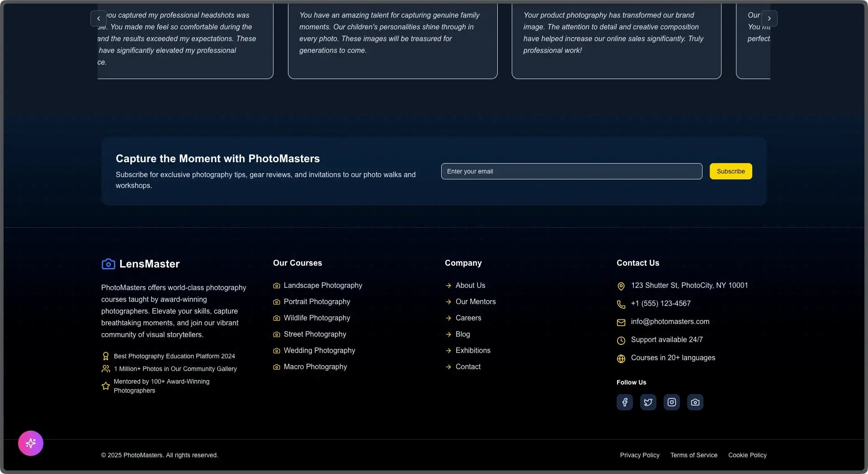The height and width of the screenshot is (474, 868).
Task: Click the arrow icon beside Exhibitions
Action: coord(448,351)
